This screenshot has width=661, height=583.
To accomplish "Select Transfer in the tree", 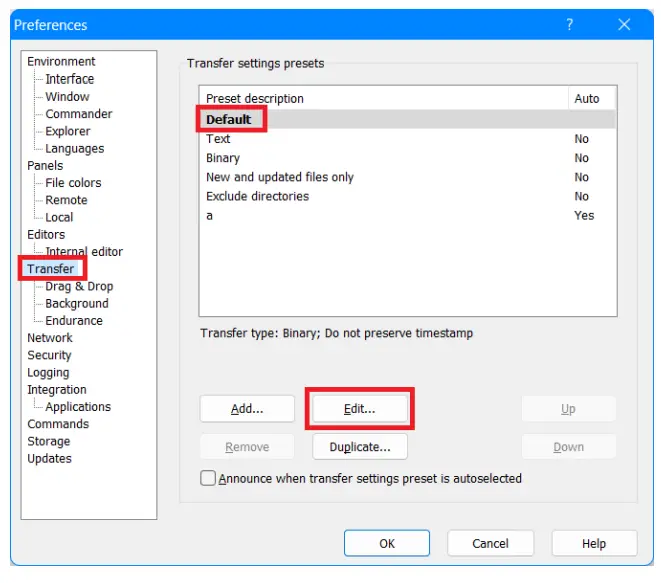I will 51,269.
